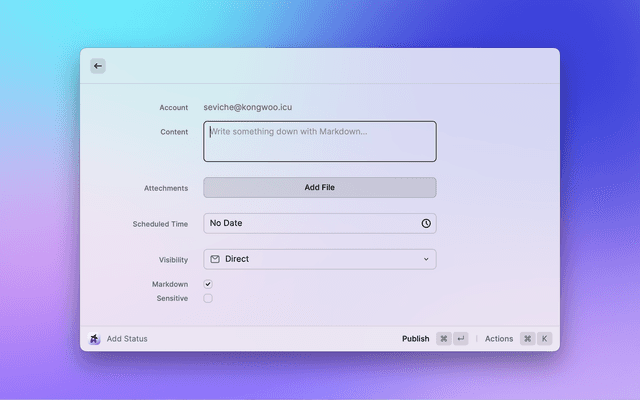Screen dimensions: 640x400
Task: Enable the Sensitive checkbox
Action: pyautogui.click(x=208, y=298)
